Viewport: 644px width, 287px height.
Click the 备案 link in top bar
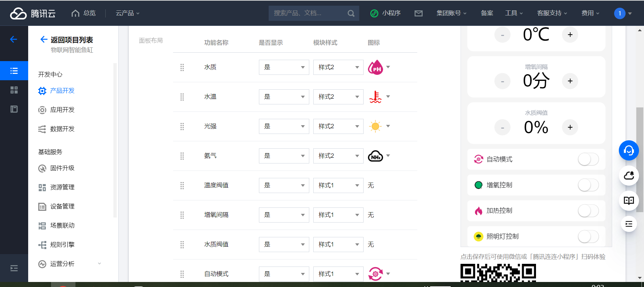487,13
